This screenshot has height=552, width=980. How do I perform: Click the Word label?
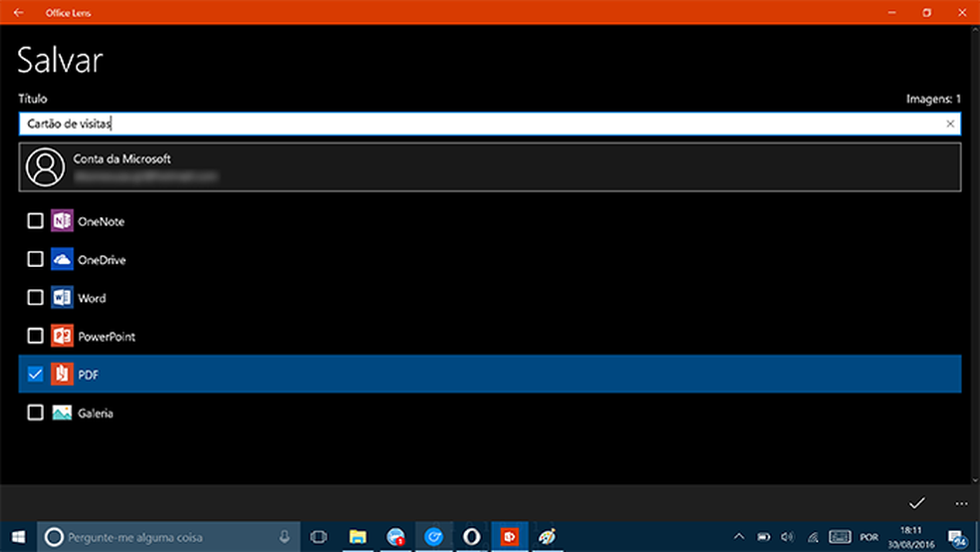coord(92,298)
